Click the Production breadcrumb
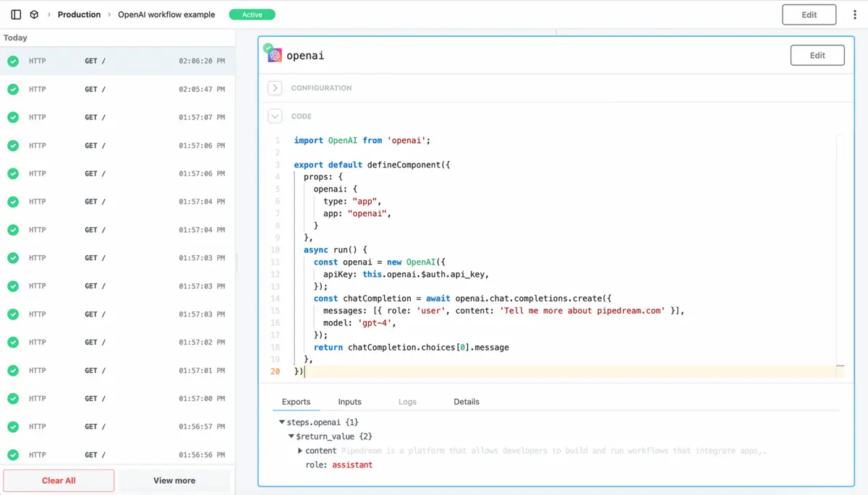 pos(79,14)
